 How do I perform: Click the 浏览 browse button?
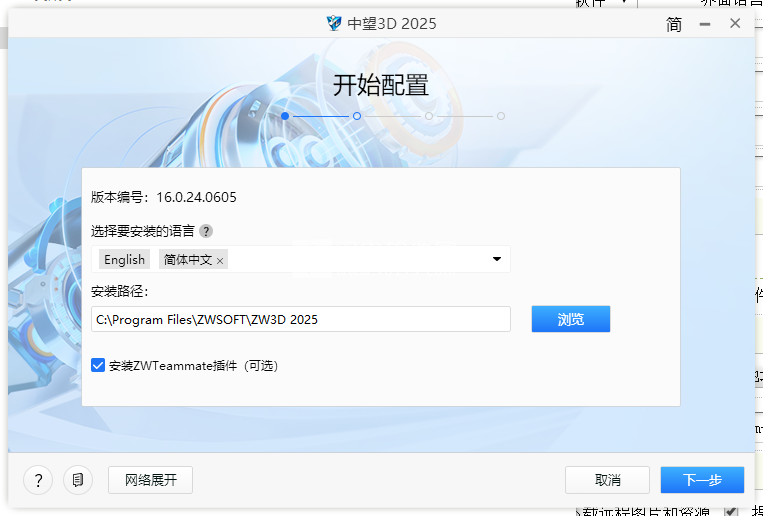coord(571,319)
